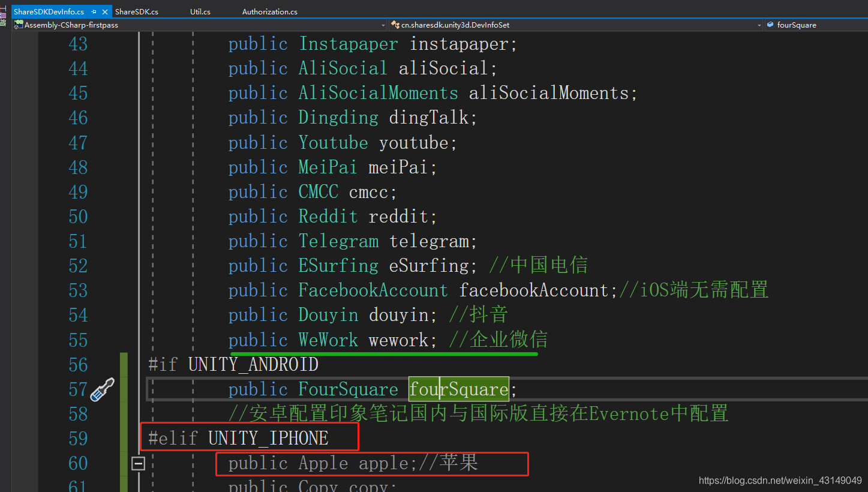Switch to the ShareSDK.cs tab

coord(137,12)
